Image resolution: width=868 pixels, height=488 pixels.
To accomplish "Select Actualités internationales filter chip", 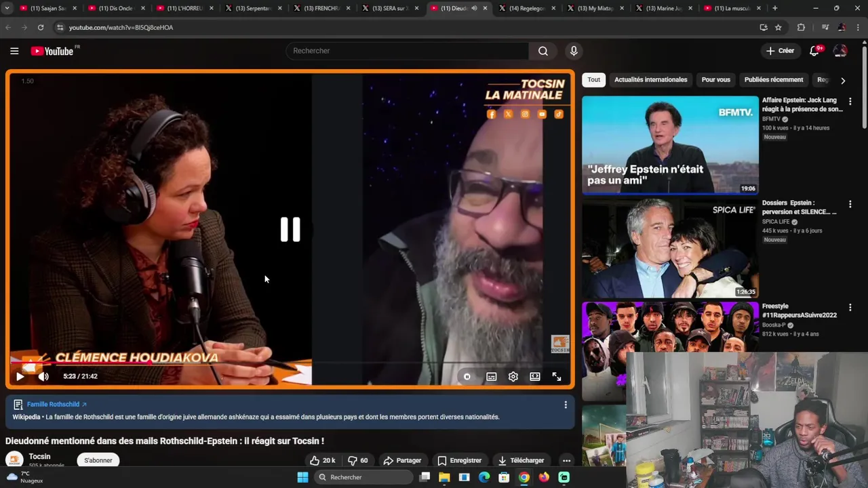I will tap(651, 80).
